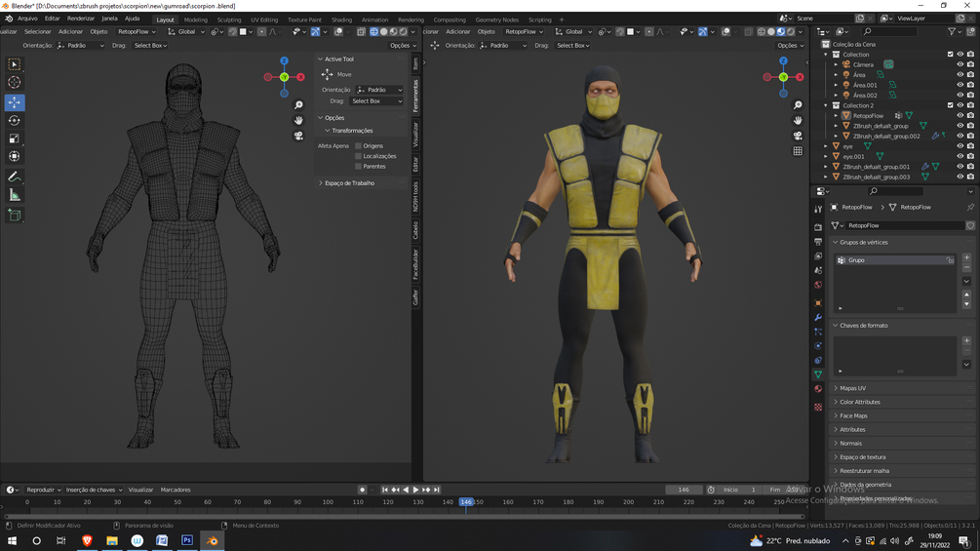This screenshot has width=980, height=551.
Task: Select the Add Cube tool
Action: pos(15,216)
